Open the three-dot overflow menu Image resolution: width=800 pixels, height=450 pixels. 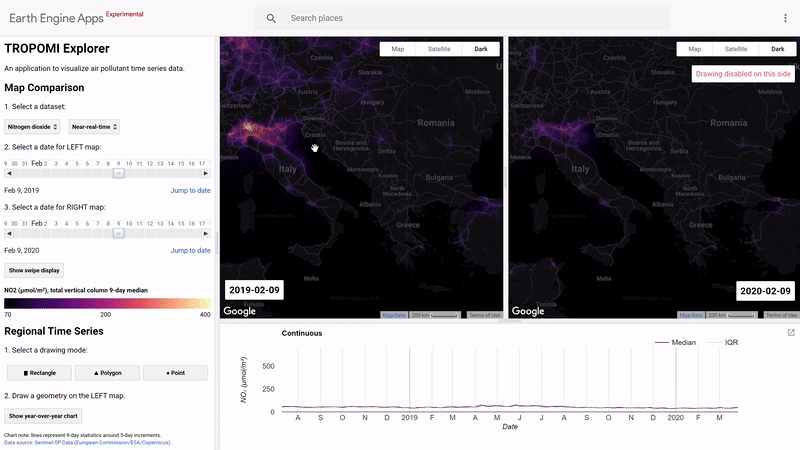785,18
